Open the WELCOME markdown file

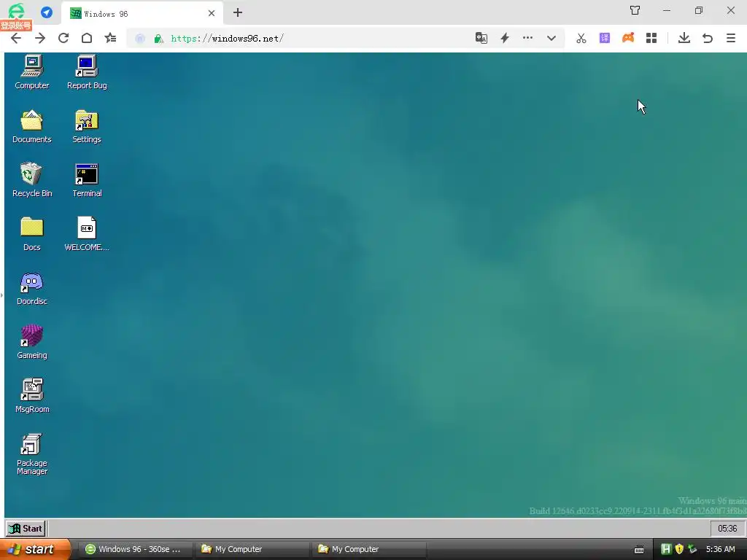(x=87, y=234)
